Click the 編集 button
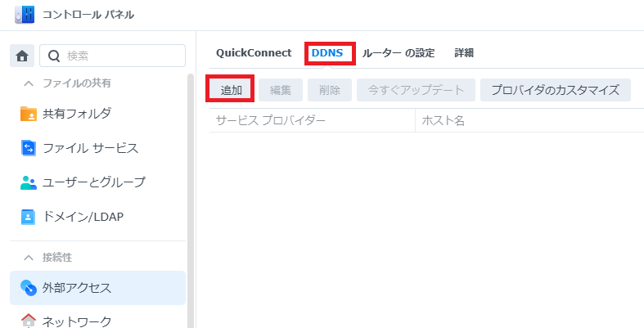Image resolution: width=644 pixels, height=328 pixels. click(x=281, y=90)
